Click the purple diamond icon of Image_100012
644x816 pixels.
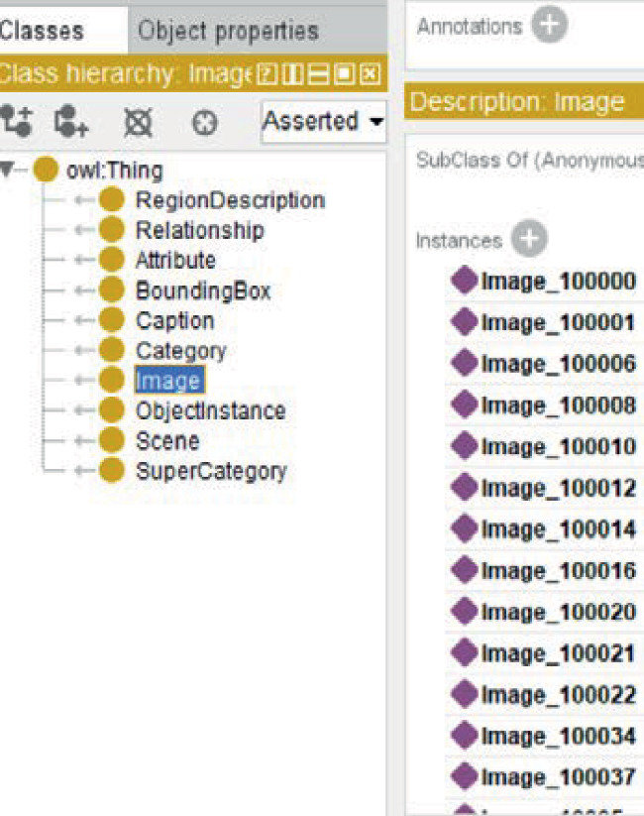click(x=464, y=486)
